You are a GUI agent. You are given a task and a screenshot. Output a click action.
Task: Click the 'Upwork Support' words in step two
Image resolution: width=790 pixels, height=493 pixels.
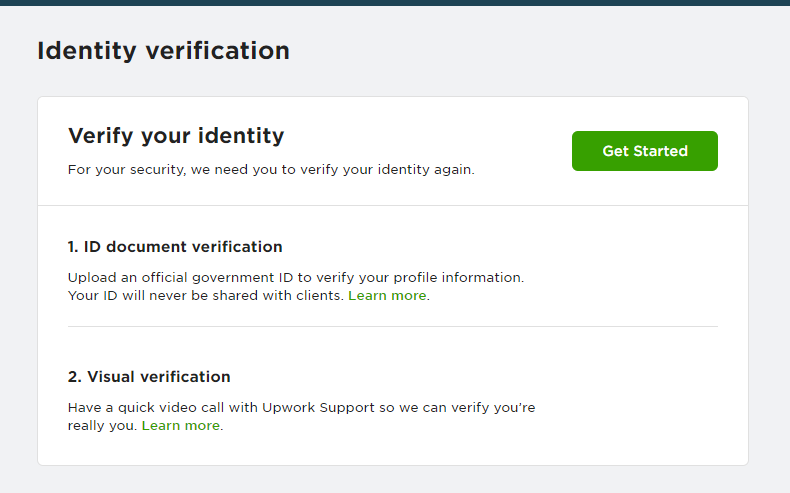pos(318,407)
